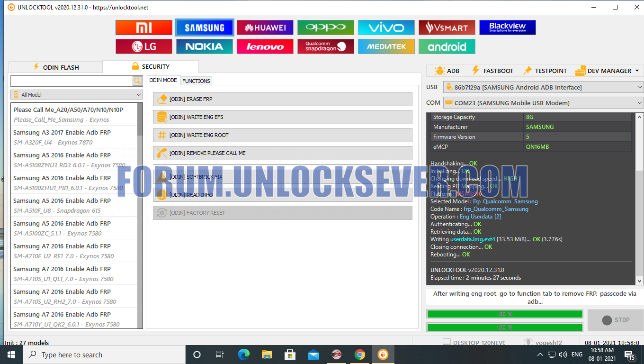Select model SM-A5108ZMU3_RD3_6.0.1 Exynos 7580
644x364 pixels.
[74, 160]
